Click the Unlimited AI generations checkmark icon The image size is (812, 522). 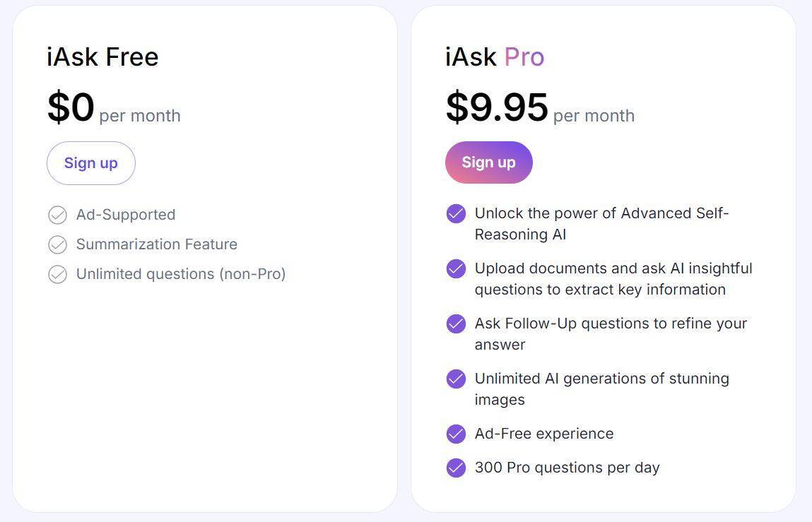456,379
